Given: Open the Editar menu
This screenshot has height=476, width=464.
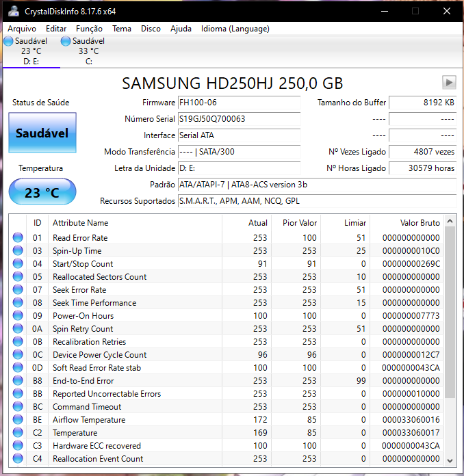Looking at the screenshot, I should 56,29.
